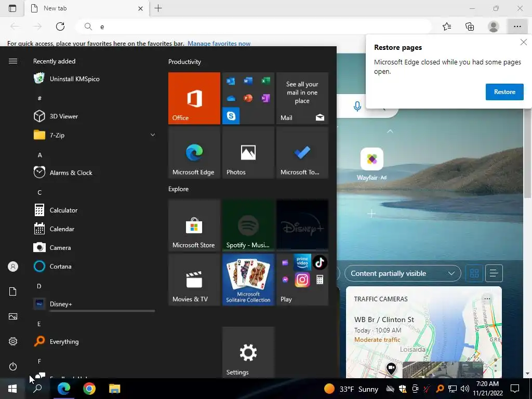Viewport: 532px width, 399px height.
Task: Open TikTok icon in Play folder tile
Action: (x=320, y=262)
